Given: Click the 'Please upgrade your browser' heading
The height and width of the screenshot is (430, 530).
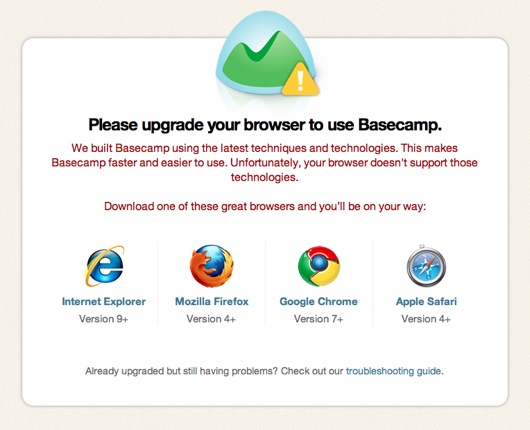Looking at the screenshot, I should coord(265,125).
